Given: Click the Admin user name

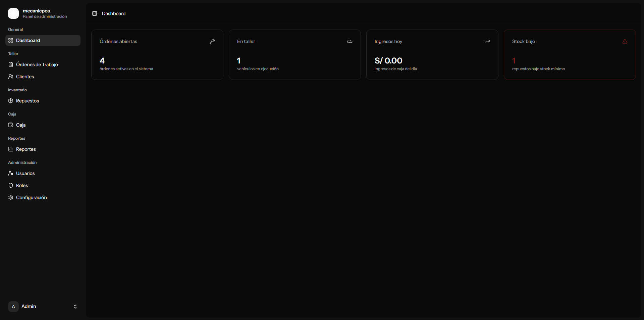Looking at the screenshot, I should (29, 306).
